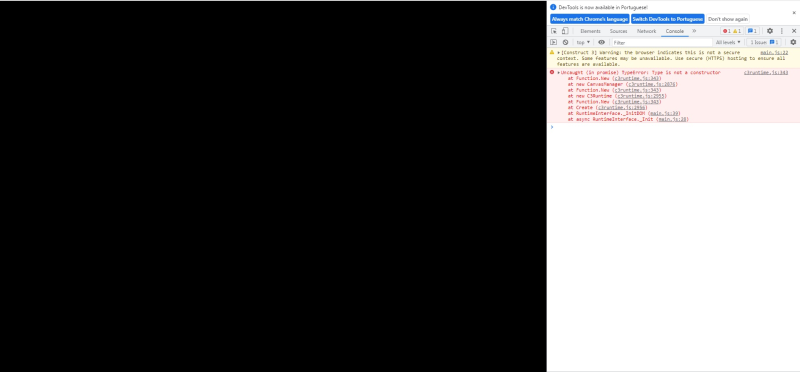
Task: Click the console Filter input field
Action: click(662, 42)
